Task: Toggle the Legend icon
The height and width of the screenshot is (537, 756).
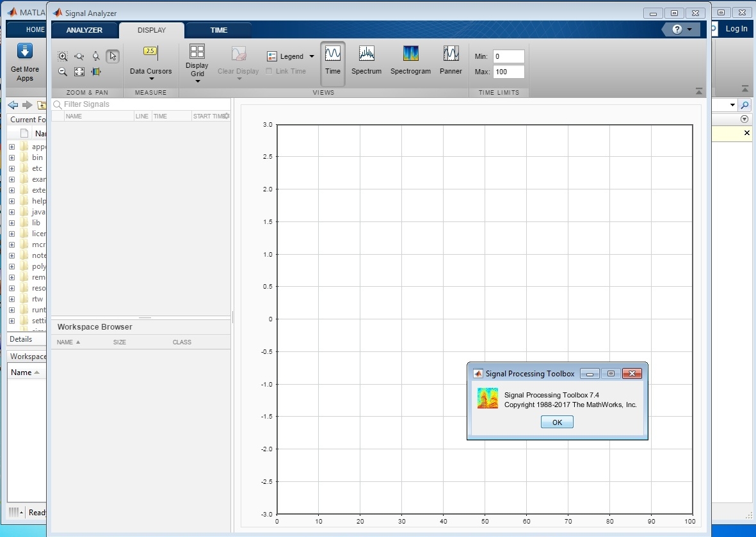Action: 271,56
